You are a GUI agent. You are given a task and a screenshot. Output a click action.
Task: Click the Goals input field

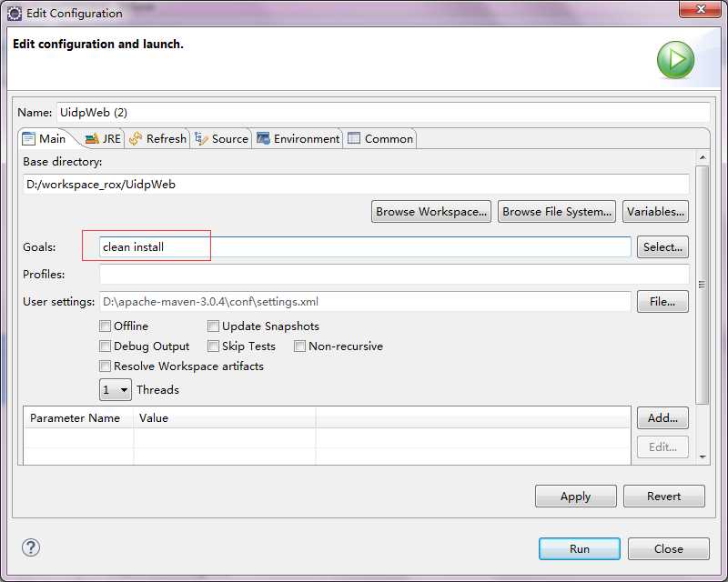coord(365,247)
